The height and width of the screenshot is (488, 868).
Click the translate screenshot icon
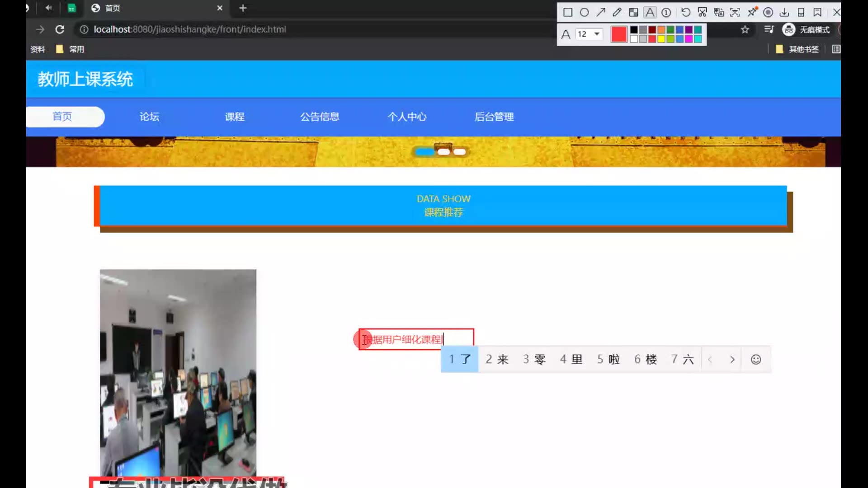click(x=719, y=12)
